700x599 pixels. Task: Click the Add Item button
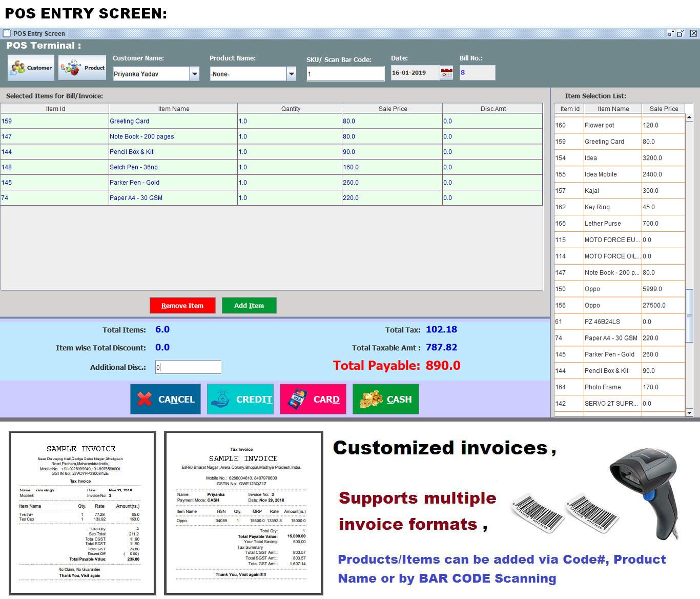[x=249, y=305]
